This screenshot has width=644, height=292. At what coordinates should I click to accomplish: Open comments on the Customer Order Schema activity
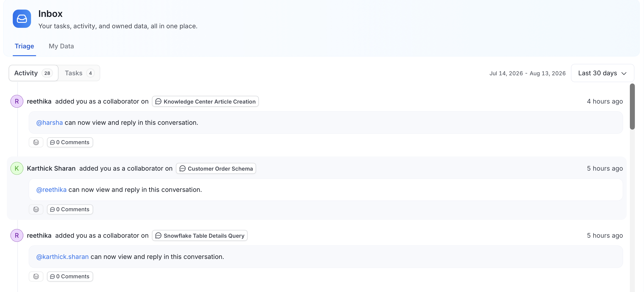coord(70,209)
